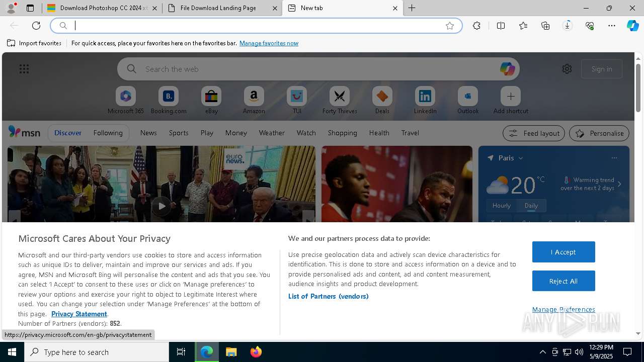Open the Extensions puzzle icon
This screenshot has height=362, width=644.
[476, 26]
